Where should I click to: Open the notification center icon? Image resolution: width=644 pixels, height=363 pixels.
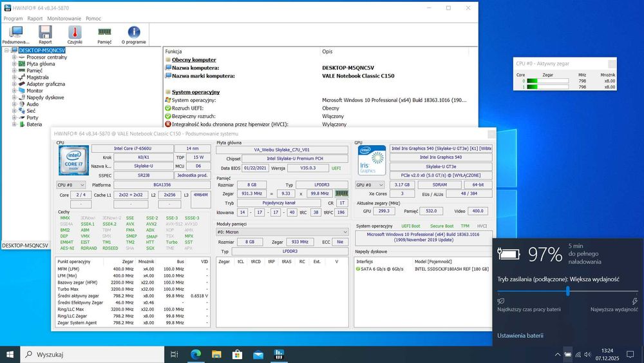[630, 355]
